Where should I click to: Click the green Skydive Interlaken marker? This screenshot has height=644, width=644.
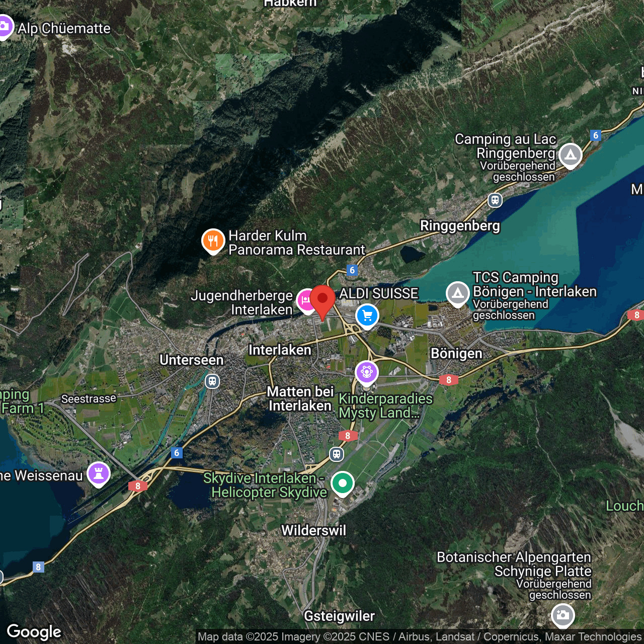tap(343, 483)
